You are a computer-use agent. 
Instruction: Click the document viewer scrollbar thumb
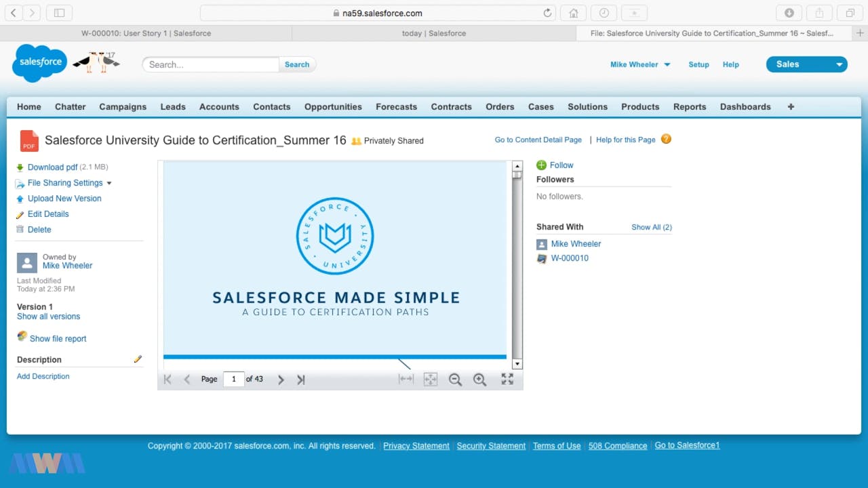(517, 175)
